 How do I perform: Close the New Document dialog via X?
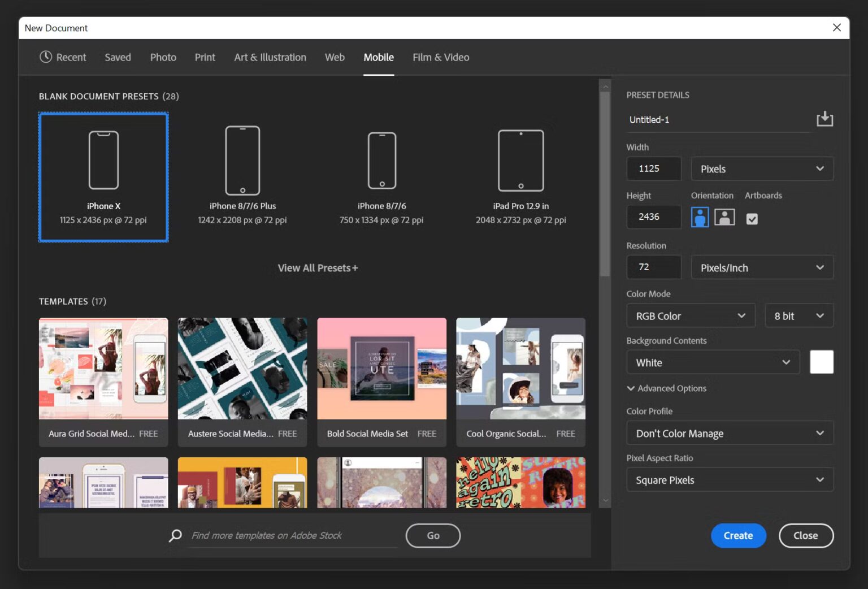coord(837,27)
